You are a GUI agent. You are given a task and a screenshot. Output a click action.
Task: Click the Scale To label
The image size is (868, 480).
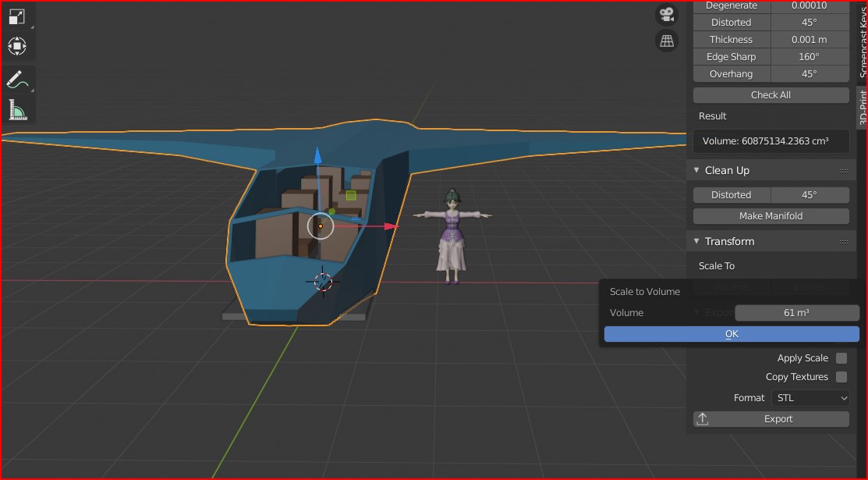click(717, 266)
